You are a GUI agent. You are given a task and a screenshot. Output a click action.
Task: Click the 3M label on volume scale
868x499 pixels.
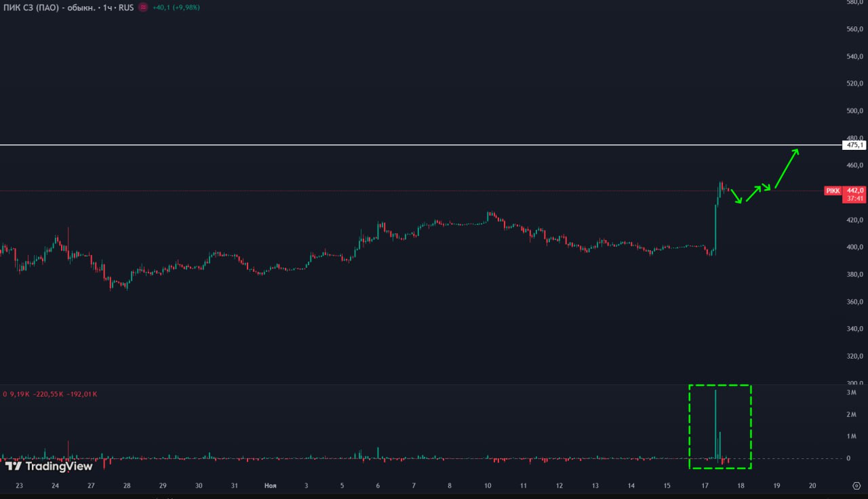pos(852,393)
